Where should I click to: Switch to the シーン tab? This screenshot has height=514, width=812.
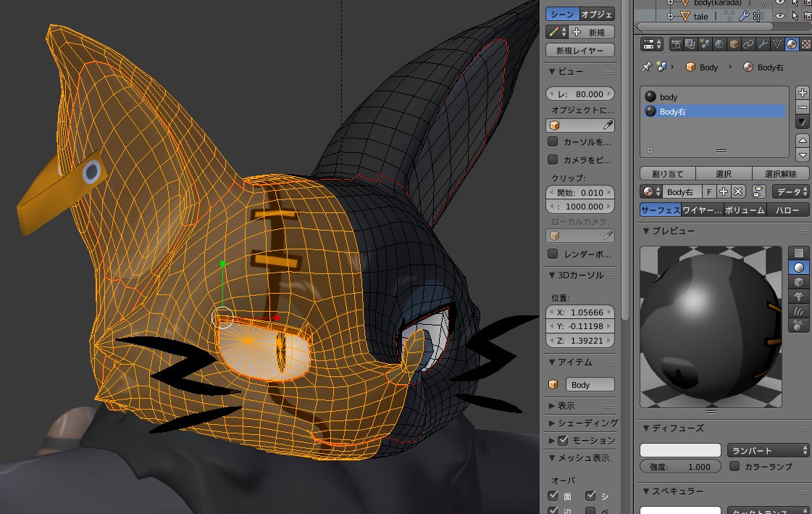point(562,14)
